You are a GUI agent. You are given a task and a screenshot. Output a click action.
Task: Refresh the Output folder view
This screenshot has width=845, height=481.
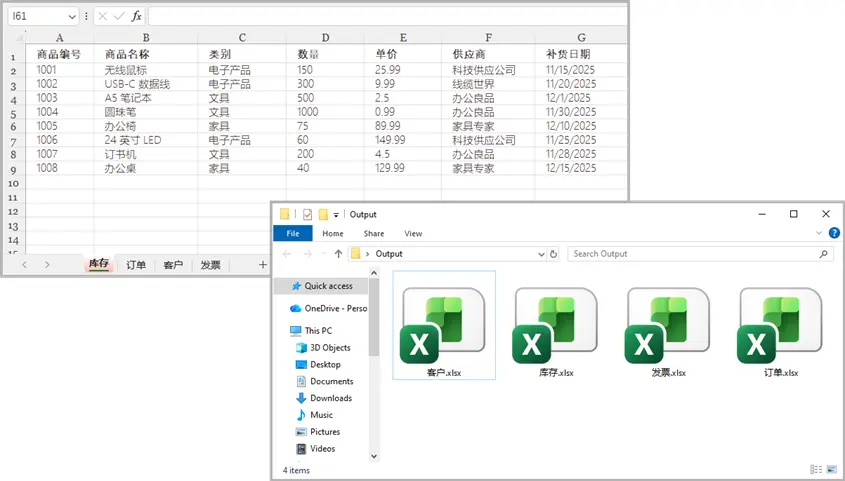coord(553,254)
